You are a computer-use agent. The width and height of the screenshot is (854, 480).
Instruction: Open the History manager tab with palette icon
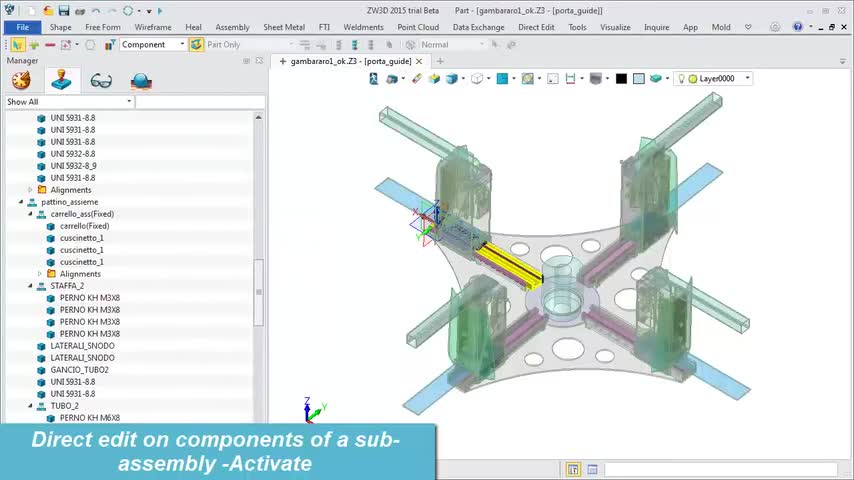(x=21, y=81)
